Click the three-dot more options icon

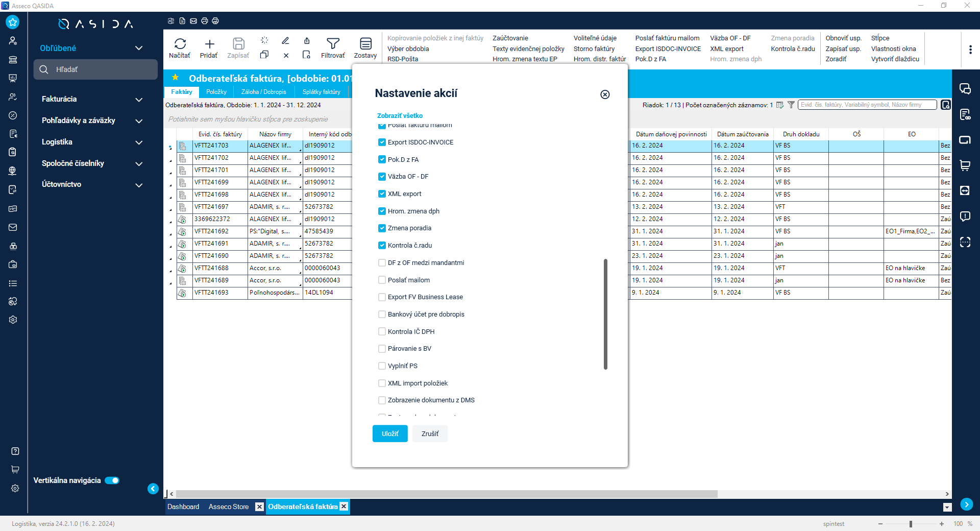pyautogui.click(x=970, y=50)
